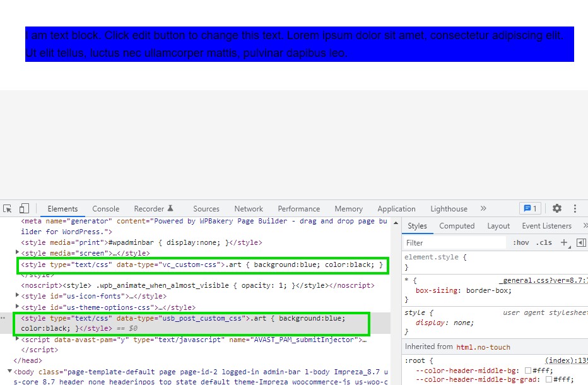588x385 pixels.
Task: Expand the us-icon-fonts style node
Action: point(17,295)
